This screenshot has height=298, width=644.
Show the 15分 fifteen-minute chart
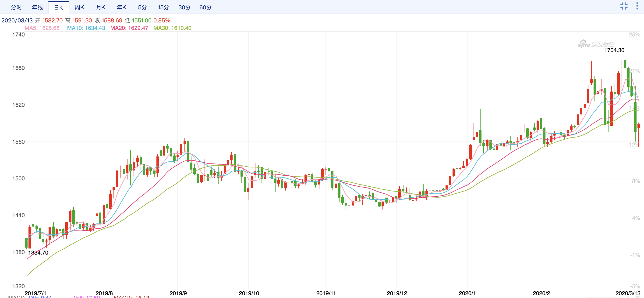tap(163, 7)
